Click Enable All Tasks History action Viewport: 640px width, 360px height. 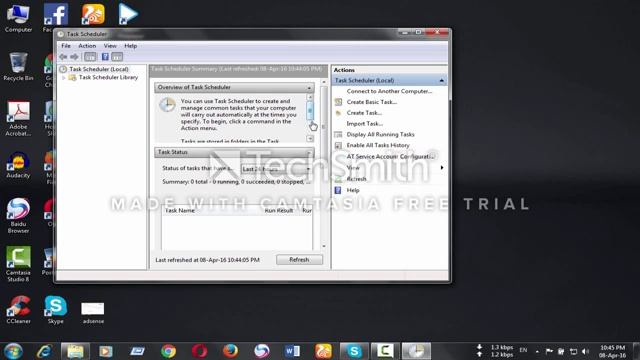(378, 145)
